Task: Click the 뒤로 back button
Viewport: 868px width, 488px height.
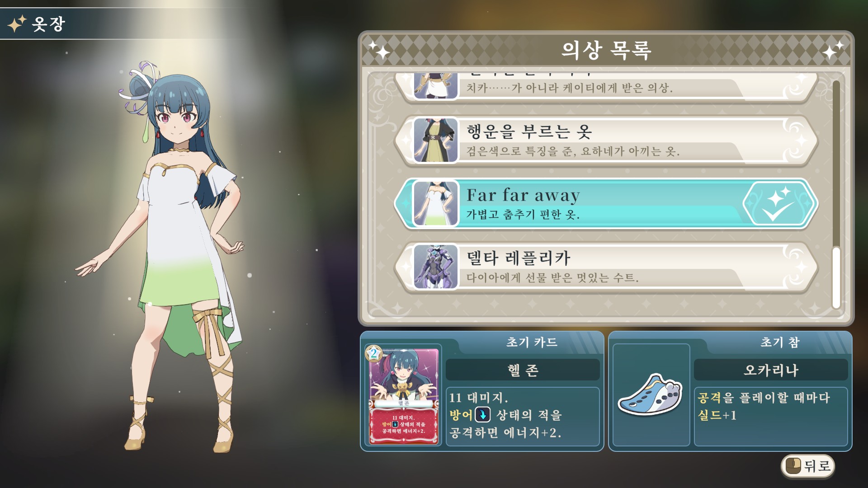Action: click(x=807, y=465)
